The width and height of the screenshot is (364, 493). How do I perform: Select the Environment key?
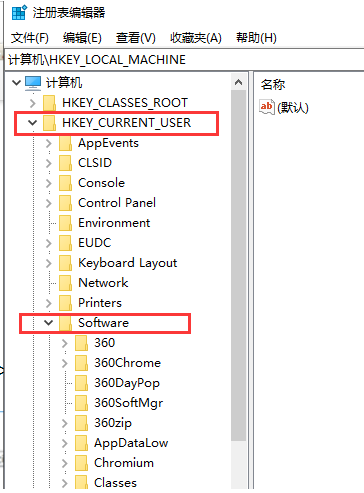(x=114, y=223)
